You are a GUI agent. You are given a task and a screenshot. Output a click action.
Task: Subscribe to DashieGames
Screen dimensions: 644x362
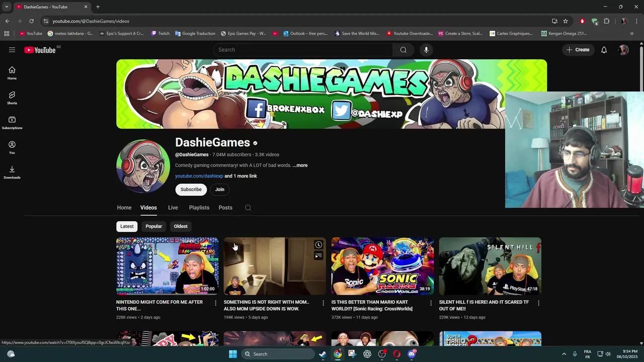click(x=191, y=190)
